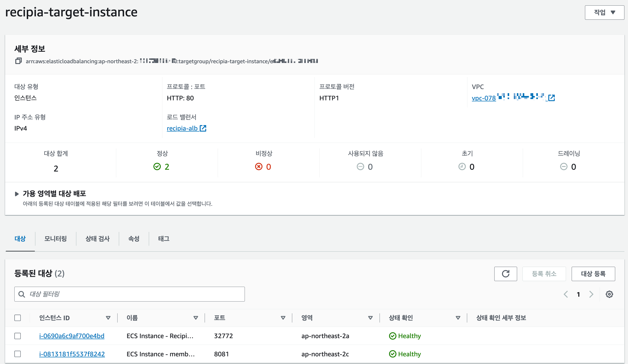The height and width of the screenshot is (364, 628).
Task: Go to previous page arrow
Action: tap(566, 294)
